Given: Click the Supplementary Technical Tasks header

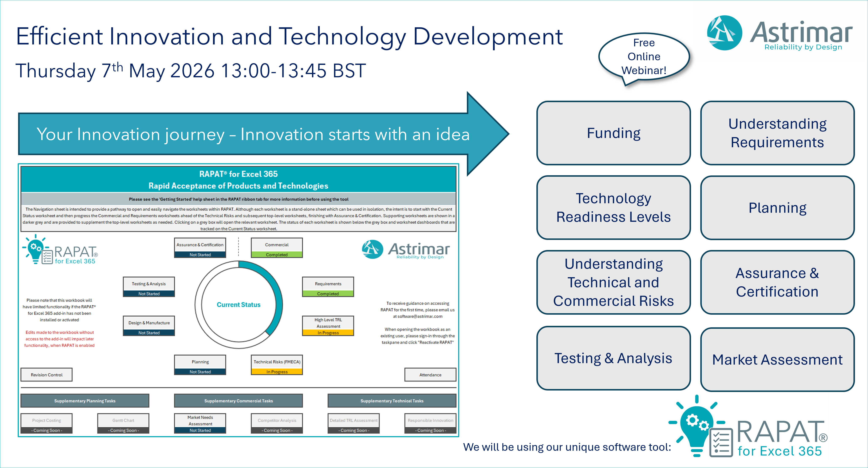Looking at the screenshot, I should pos(392,401).
